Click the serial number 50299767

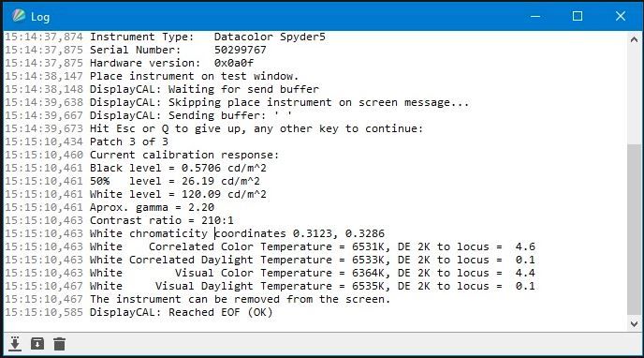241,50
